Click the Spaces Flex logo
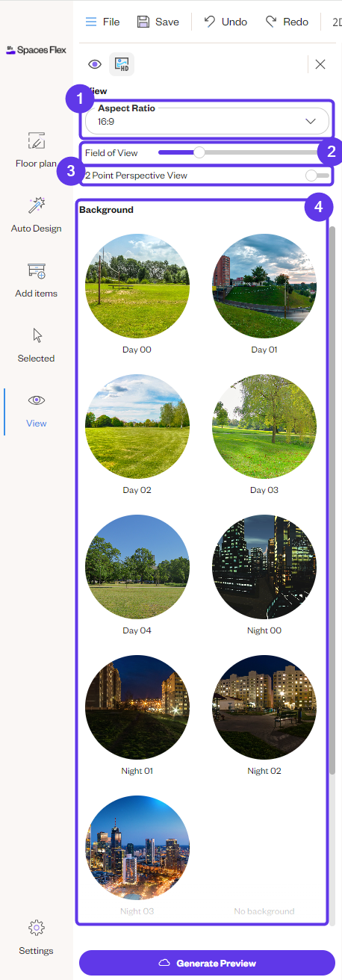This screenshot has height=980, width=342. [x=36, y=50]
